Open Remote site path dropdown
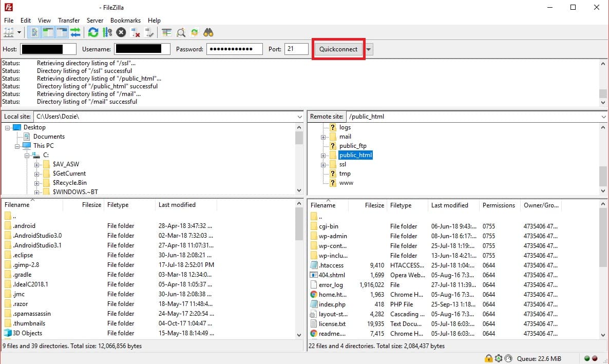The height and width of the screenshot is (364, 609). [603, 117]
